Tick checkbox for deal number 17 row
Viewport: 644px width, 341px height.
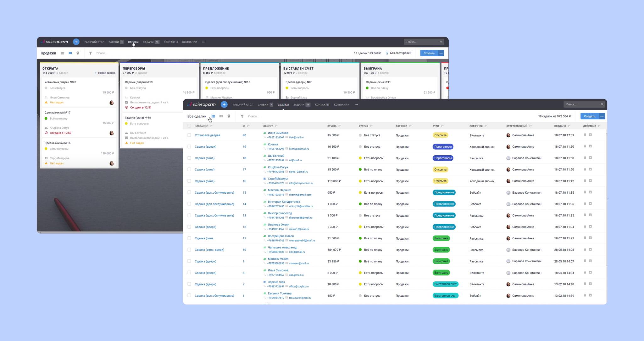pyautogui.click(x=189, y=169)
